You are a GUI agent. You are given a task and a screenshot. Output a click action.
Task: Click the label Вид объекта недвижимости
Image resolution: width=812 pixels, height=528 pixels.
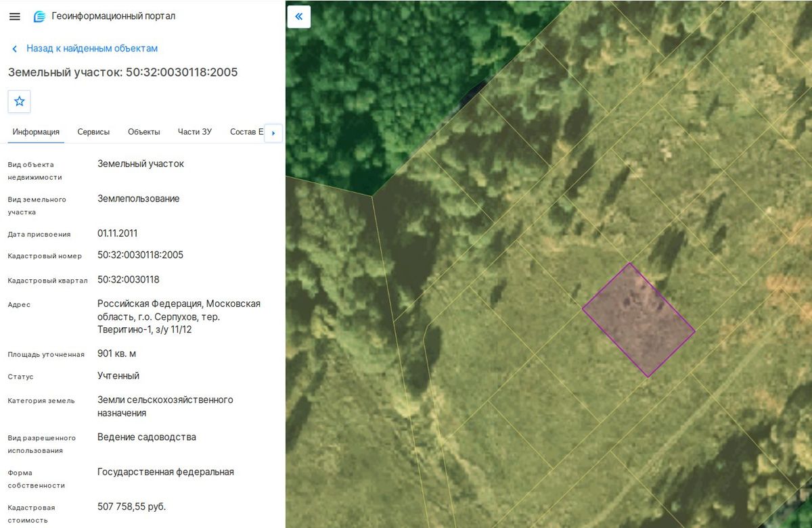[35, 171]
